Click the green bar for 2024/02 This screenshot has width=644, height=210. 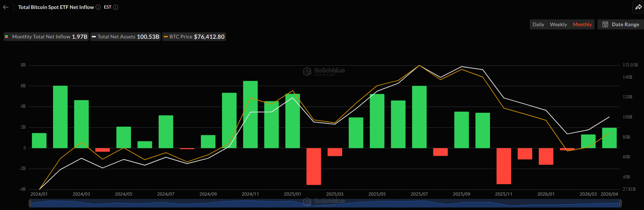(x=60, y=117)
